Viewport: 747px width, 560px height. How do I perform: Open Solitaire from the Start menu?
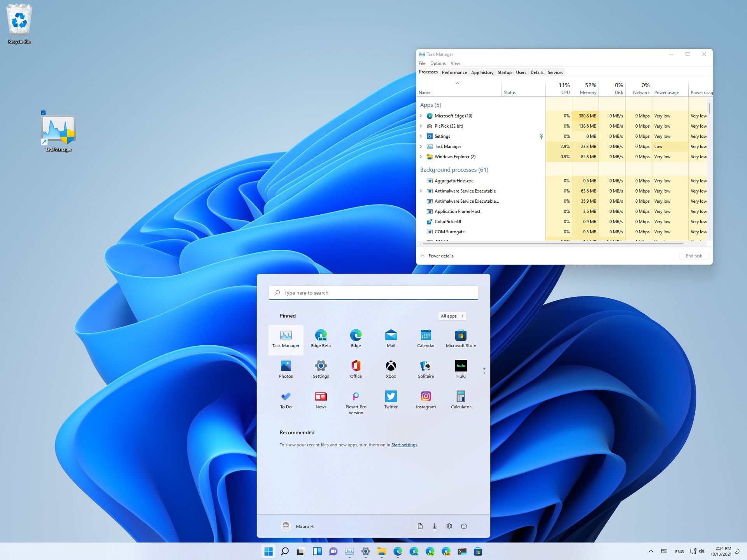tap(426, 368)
